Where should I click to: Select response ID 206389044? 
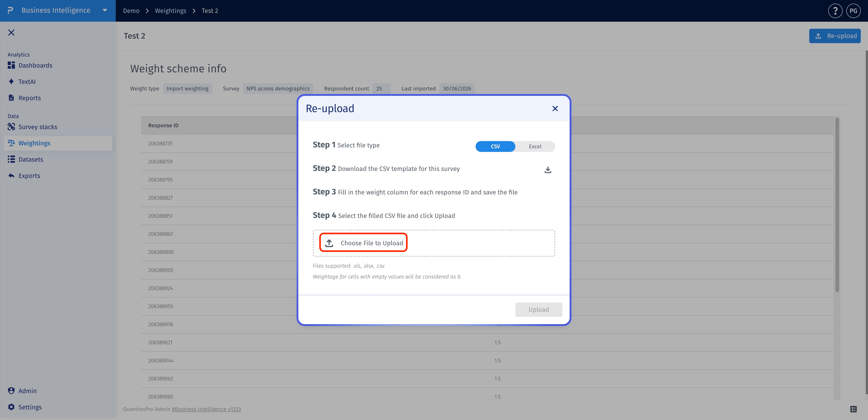161,361
